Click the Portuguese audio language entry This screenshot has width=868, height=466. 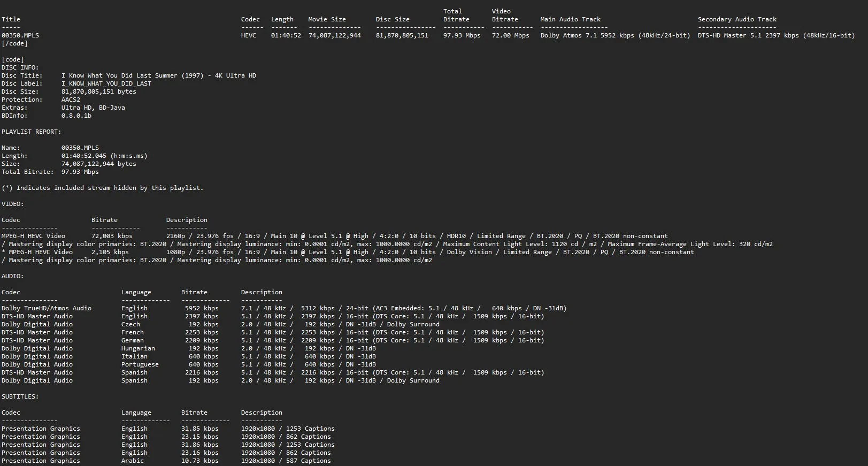[x=140, y=364]
